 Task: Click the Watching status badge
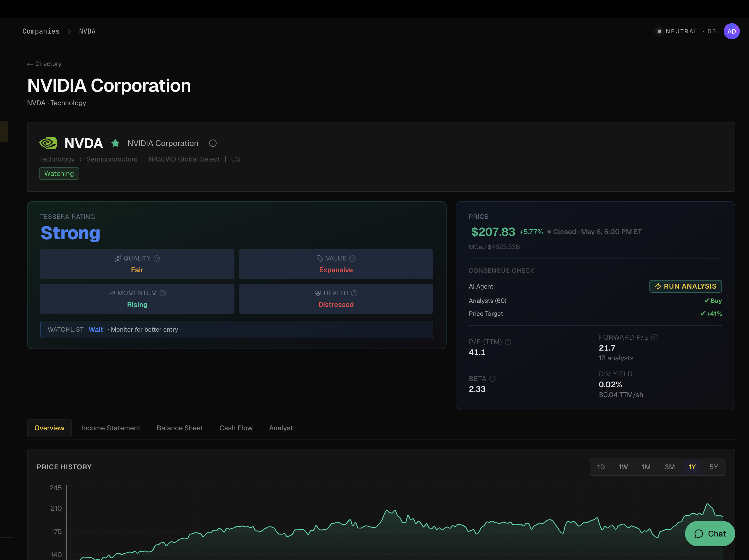(x=59, y=174)
